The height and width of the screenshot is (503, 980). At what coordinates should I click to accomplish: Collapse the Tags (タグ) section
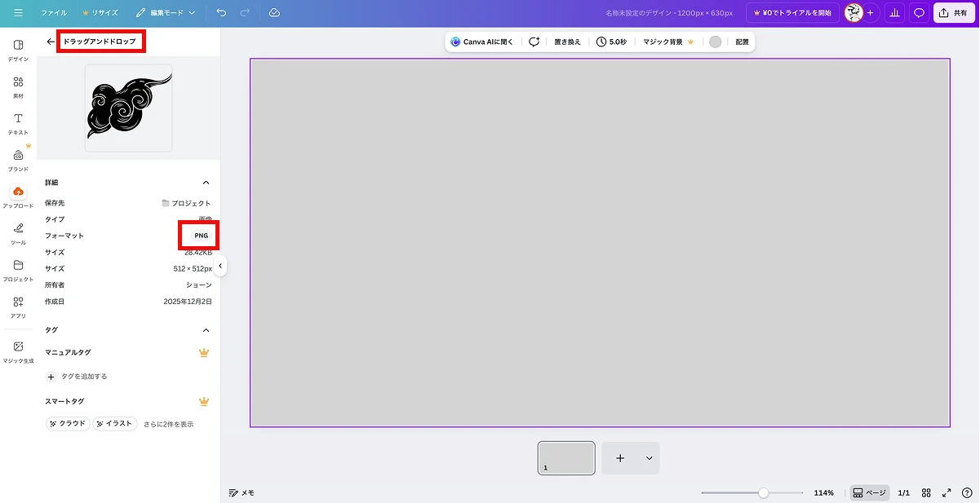coord(206,330)
